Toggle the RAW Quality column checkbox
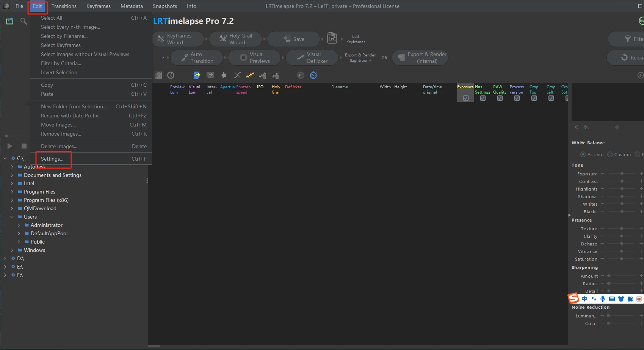This screenshot has height=350, width=644. pyautogui.click(x=500, y=98)
